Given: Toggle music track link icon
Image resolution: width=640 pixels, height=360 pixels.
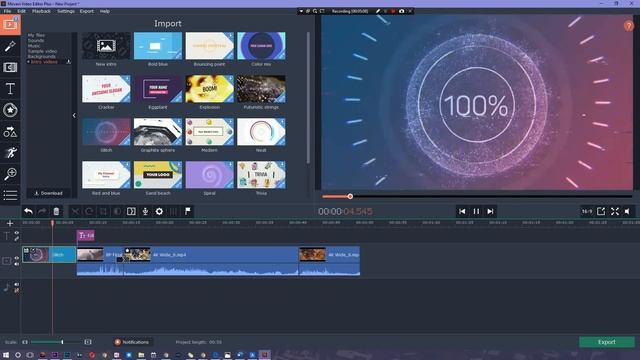Looking at the screenshot, I should pos(17,290).
